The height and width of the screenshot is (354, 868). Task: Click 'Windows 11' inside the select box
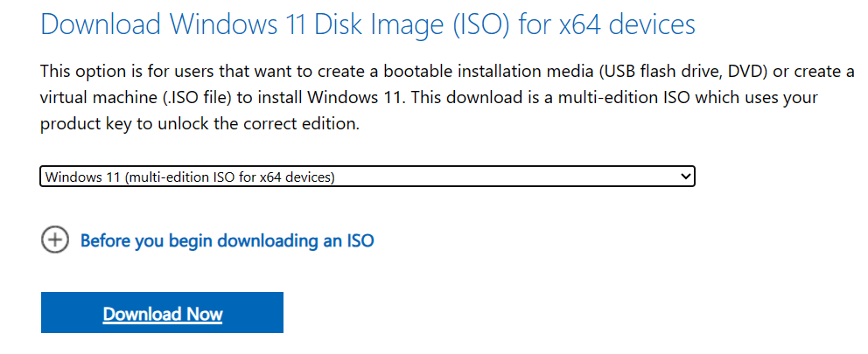[80, 177]
